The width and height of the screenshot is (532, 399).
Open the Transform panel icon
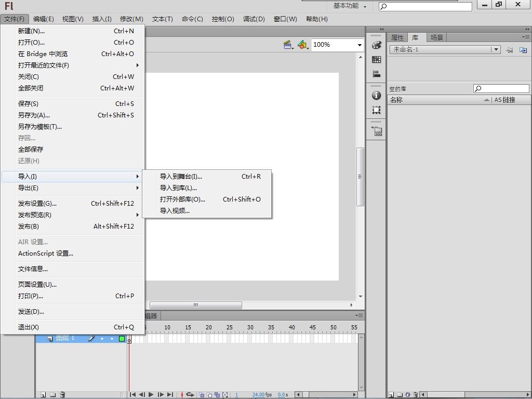pos(377,110)
